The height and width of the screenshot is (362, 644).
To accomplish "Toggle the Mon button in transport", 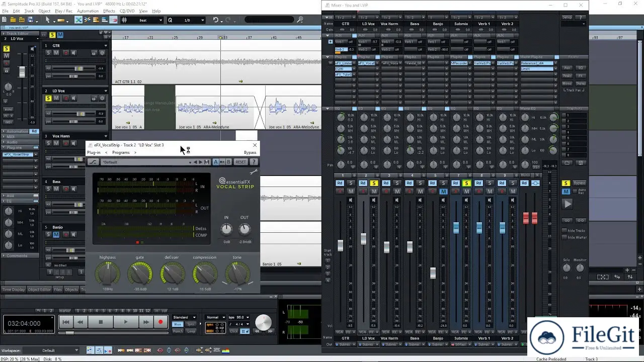I will coord(178,325).
